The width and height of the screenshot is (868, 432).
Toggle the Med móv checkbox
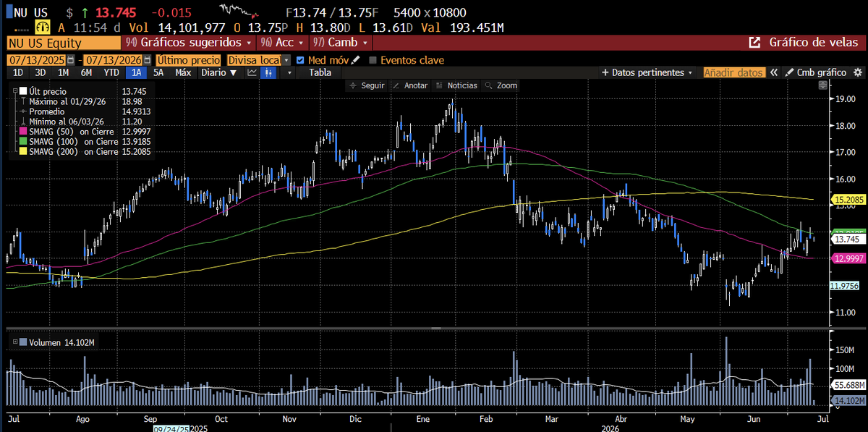pos(300,60)
